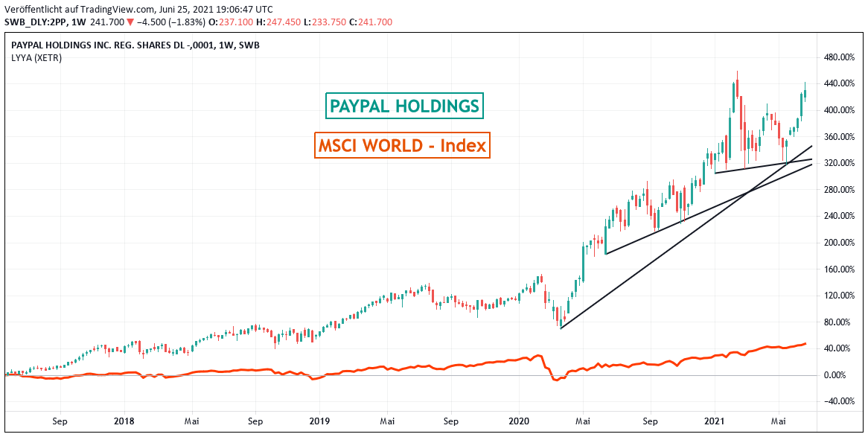Click the PAYPAL HOLDINGS label box

click(403, 106)
